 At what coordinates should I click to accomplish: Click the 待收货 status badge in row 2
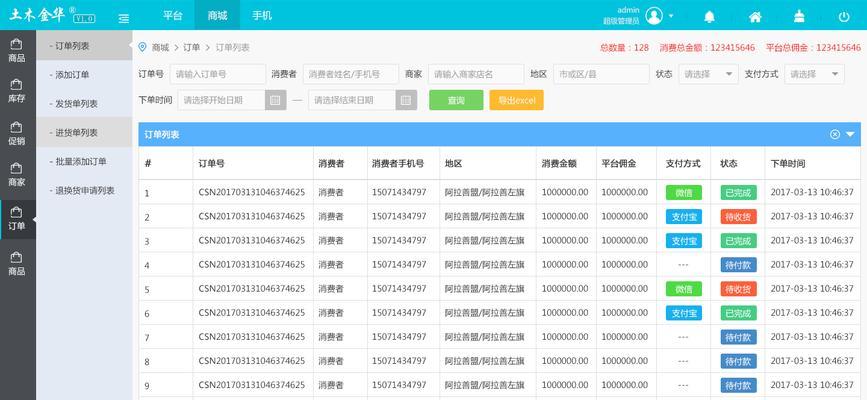click(x=738, y=216)
